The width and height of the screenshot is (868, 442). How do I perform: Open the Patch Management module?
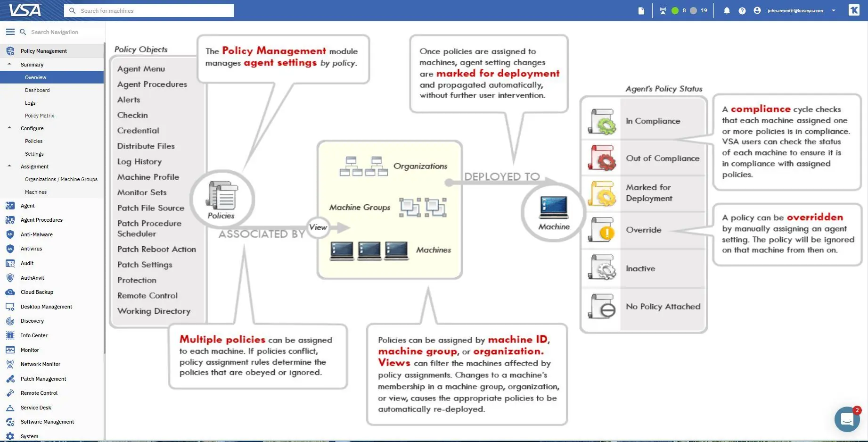point(43,379)
